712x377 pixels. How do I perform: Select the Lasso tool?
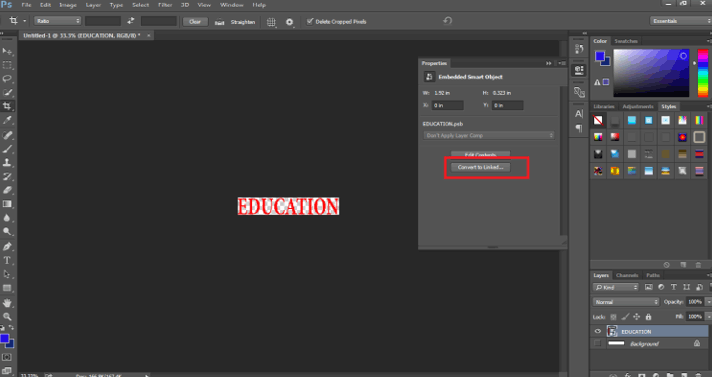click(x=7, y=79)
